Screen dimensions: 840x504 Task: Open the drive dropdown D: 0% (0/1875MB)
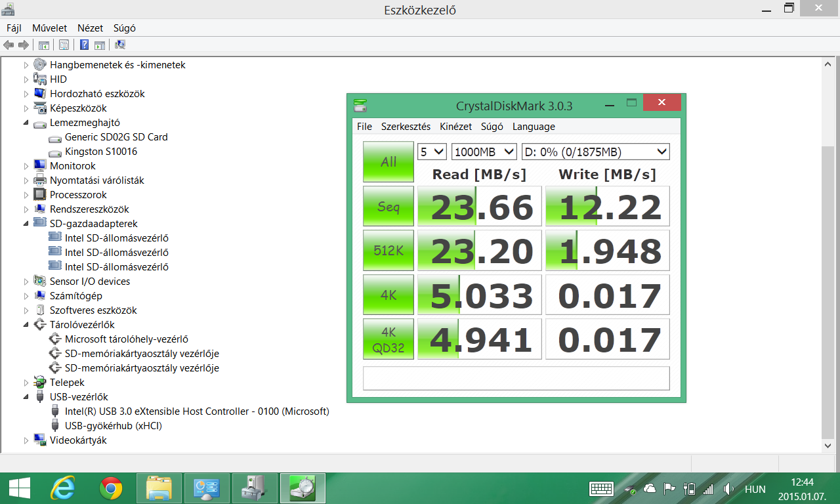pyautogui.click(x=596, y=152)
